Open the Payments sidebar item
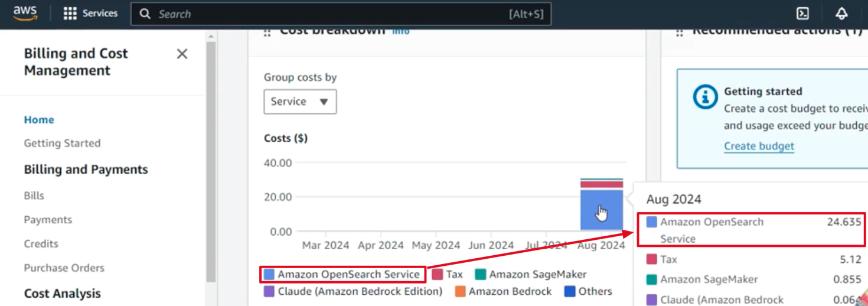Screen dimensions: 868x306 coord(48,220)
